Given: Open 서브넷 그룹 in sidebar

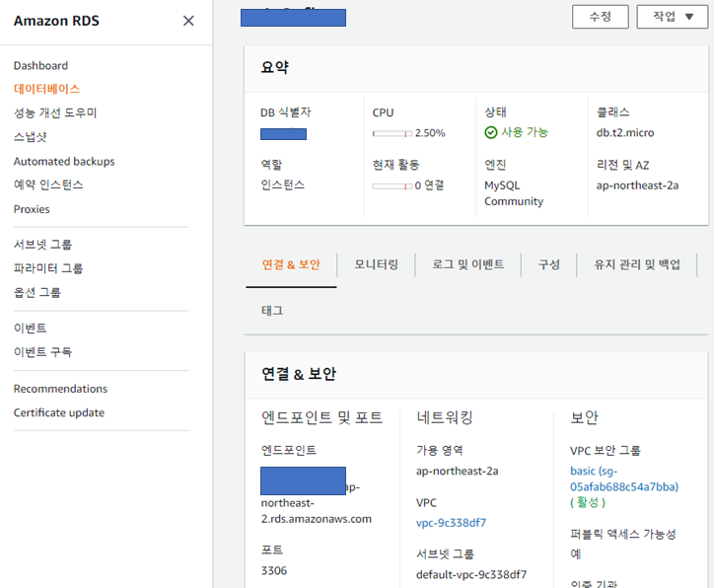Looking at the screenshot, I should [42, 245].
